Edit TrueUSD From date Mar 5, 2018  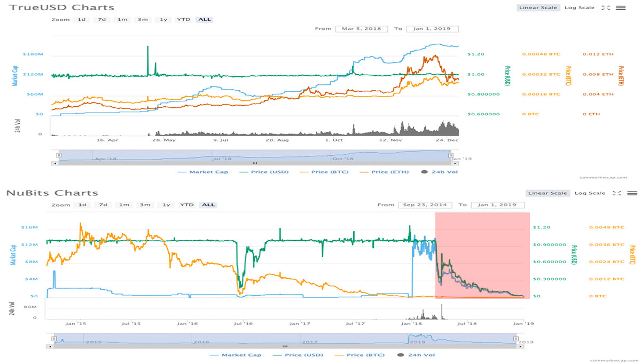[362, 29]
